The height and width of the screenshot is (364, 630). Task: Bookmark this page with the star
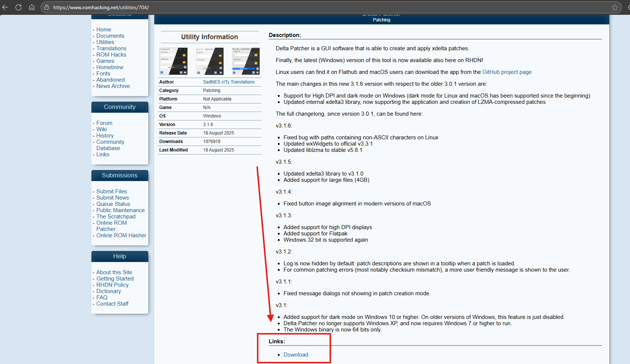point(615,7)
